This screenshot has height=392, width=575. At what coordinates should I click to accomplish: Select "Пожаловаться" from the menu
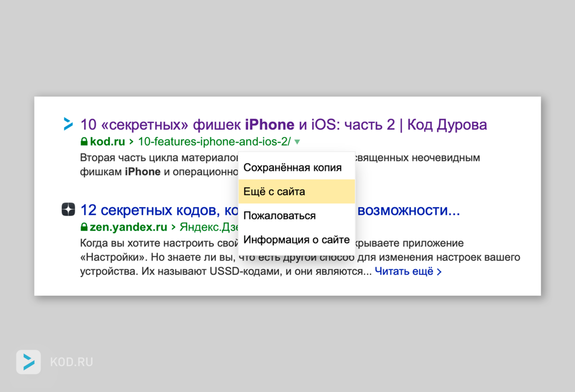(297, 215)
